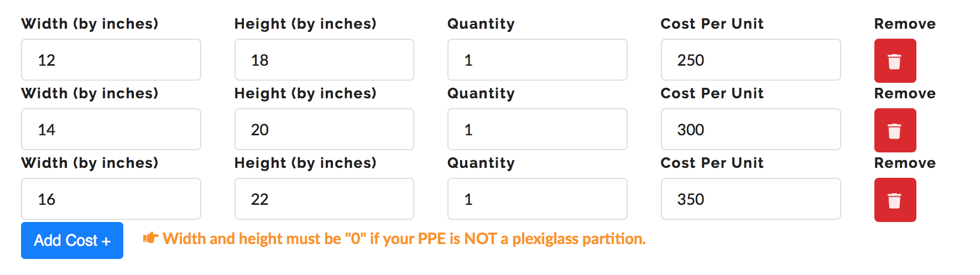The height and width of the screenshot is (275, 980).
Task: Click the quantity field in second row
Action: point(538,129)
